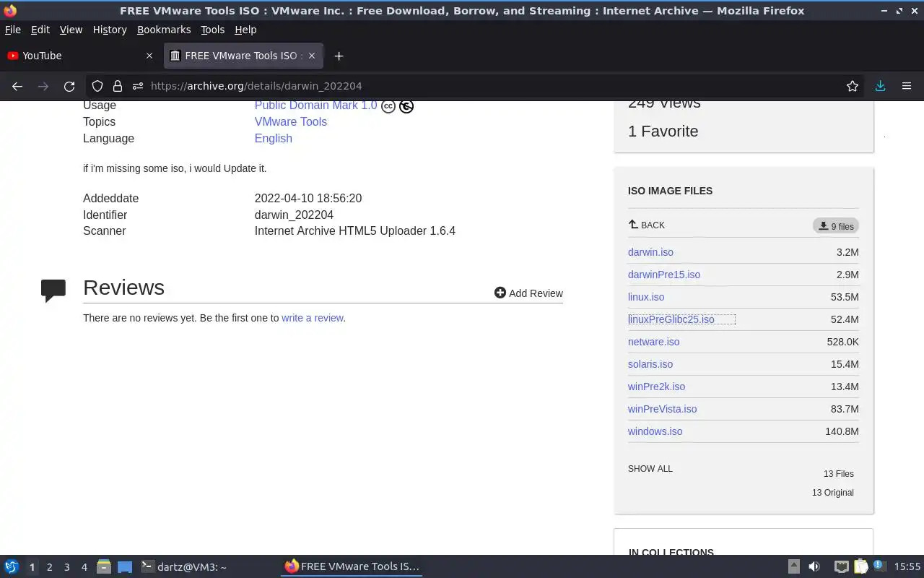Click the Creative Commons icon
The width and height of the screenshot is (924, 578).
388,107
